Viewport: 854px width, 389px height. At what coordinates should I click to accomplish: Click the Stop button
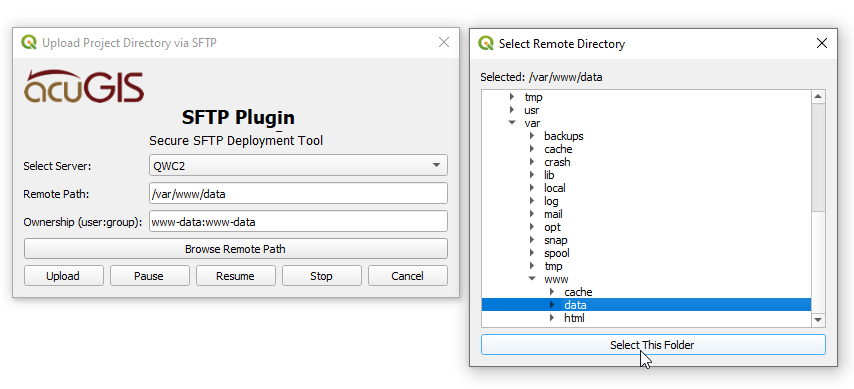point(321,276)
